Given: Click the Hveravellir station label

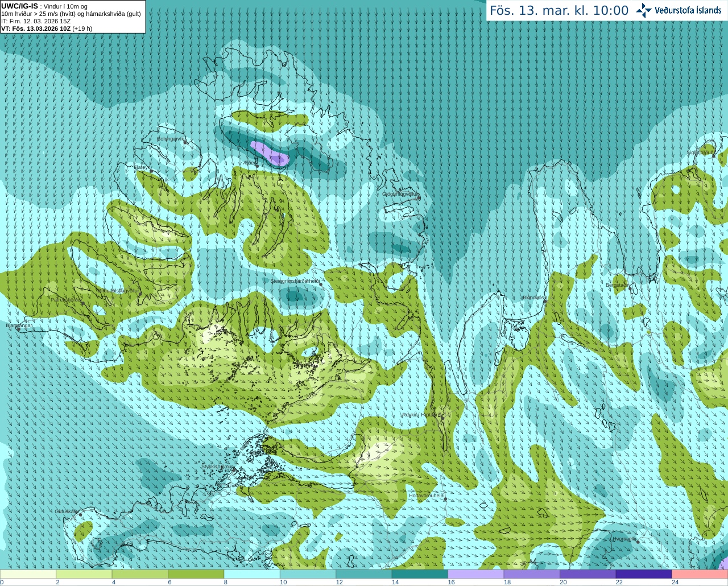Looking at the screenshot, I should coord(624,538).
